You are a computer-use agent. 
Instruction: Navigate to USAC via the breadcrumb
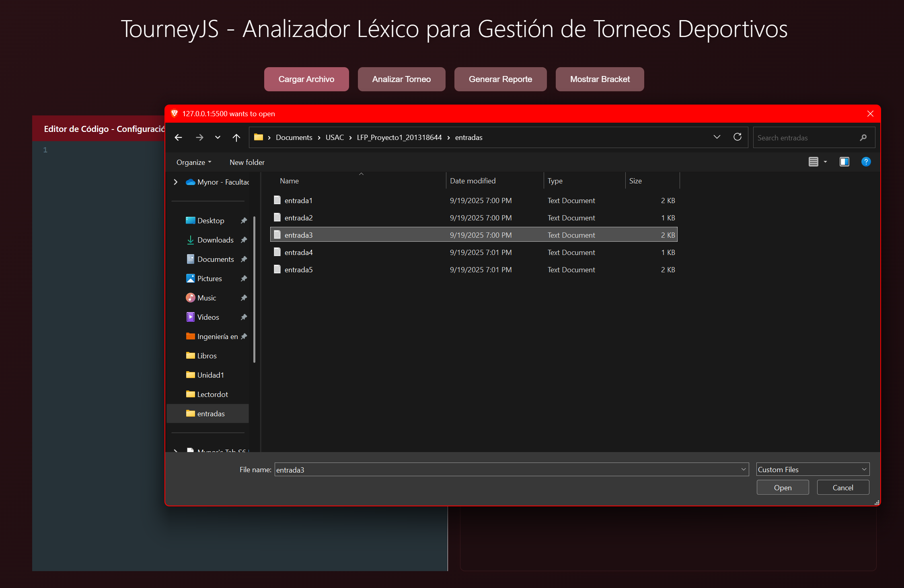point(335,137)
